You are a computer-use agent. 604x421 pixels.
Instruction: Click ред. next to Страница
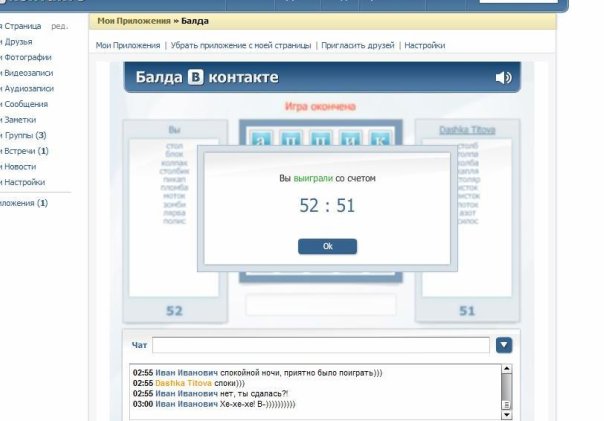tap(60, 26)
